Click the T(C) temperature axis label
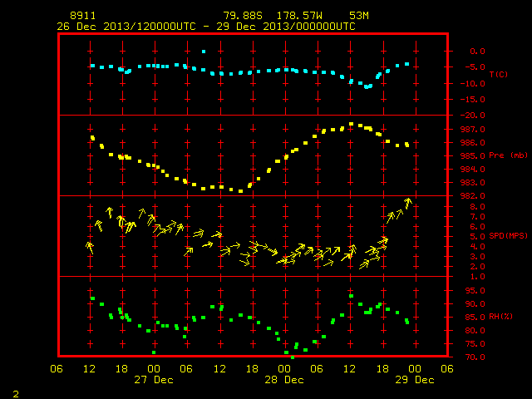The image size is (532, 399). pos(499,74)
